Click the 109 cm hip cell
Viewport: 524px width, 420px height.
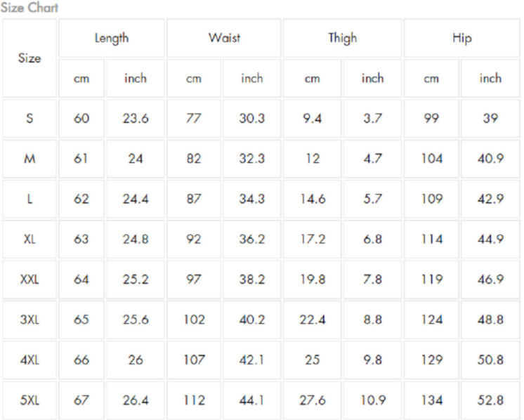[x=431, y=199]
